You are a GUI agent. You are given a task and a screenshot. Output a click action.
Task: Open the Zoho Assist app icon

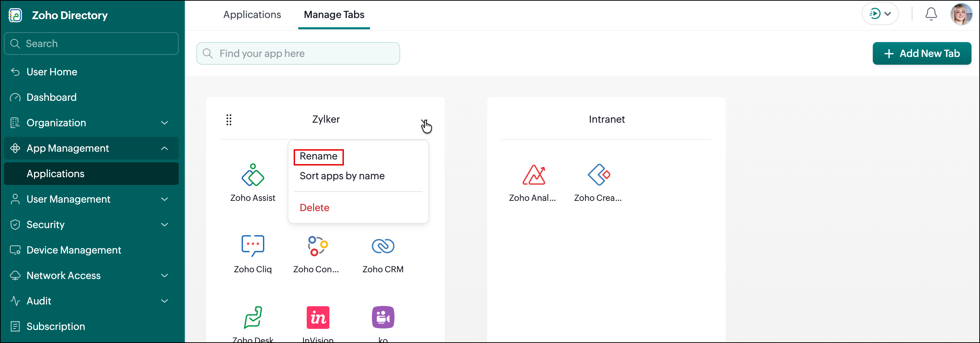point(253,175)
